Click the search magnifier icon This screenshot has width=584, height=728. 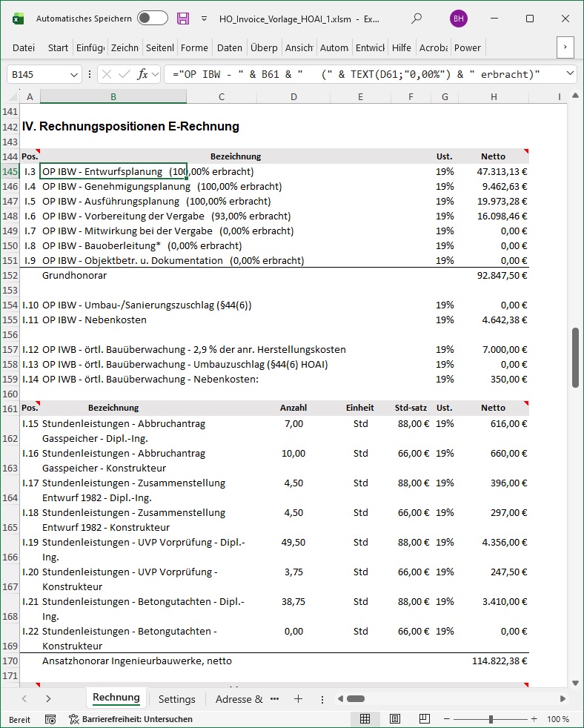pos(417,19)
